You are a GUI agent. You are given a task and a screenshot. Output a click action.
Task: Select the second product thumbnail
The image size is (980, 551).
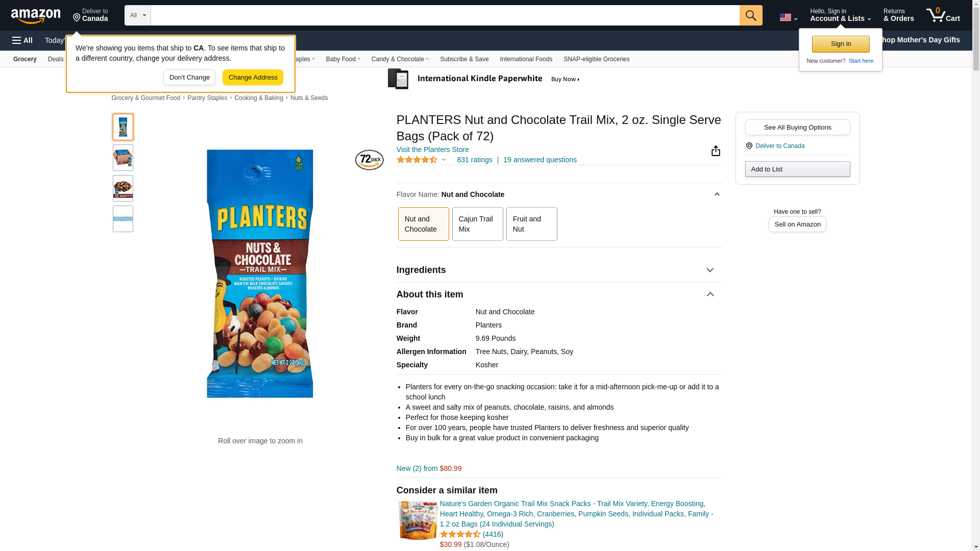click(123, 158)
